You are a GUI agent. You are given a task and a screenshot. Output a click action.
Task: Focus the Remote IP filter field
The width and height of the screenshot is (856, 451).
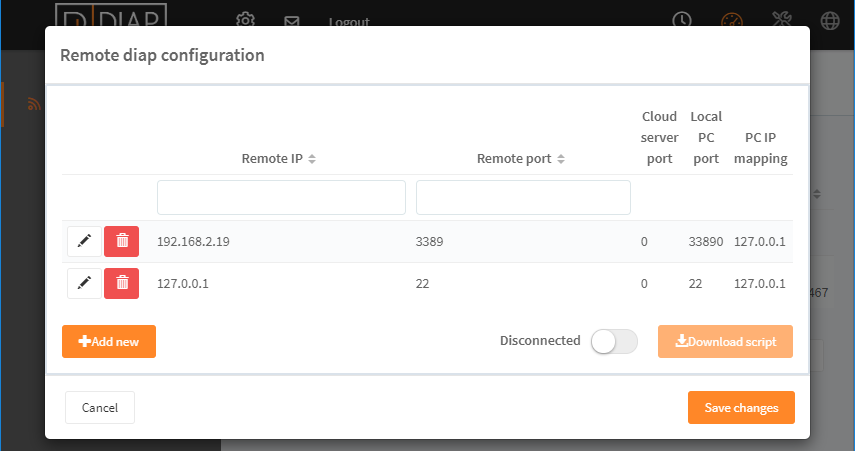[x=281, y=198]
